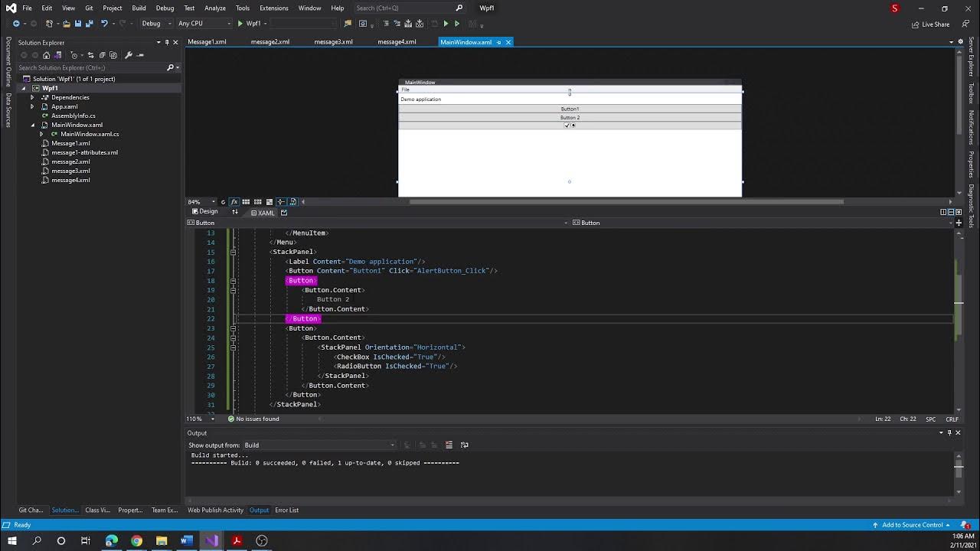Viewport: 980px width, 551px height.
Task: Start debugging with green Wpf1 play button
Action: point(250,24)
